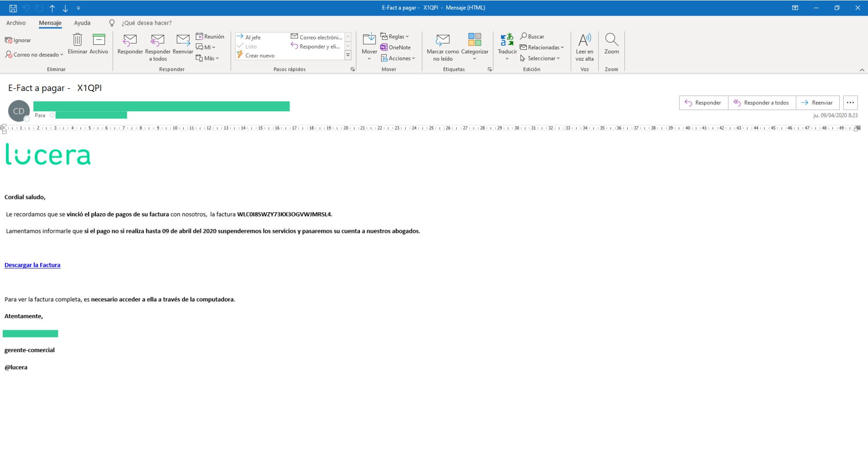Switch to the Ayuda tab
Image resolution: width=868 pixels, height=471 pixels.
click(x=82, y=23)
